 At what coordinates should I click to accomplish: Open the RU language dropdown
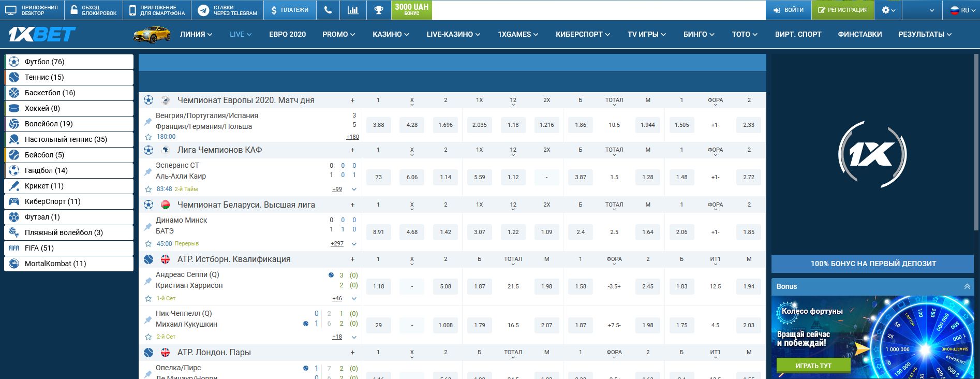[x=961, y=10]
